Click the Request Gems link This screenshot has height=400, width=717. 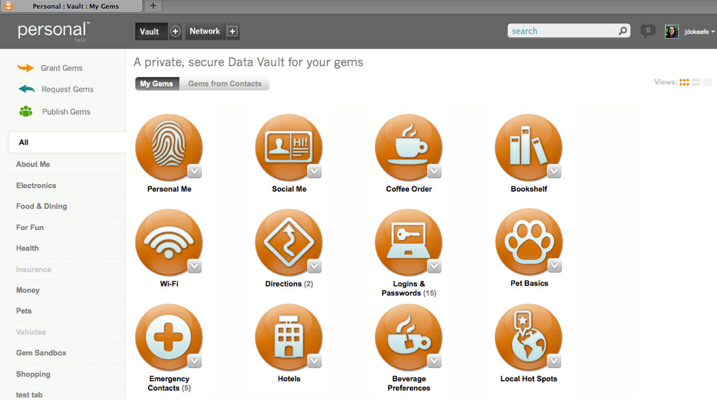pyautogui.click(x=67, y=89)
